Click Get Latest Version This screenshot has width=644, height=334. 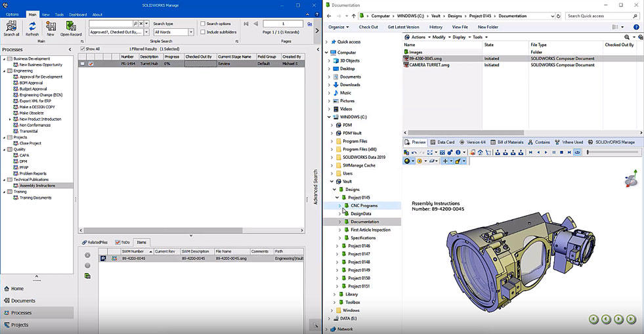coord(403,27)
